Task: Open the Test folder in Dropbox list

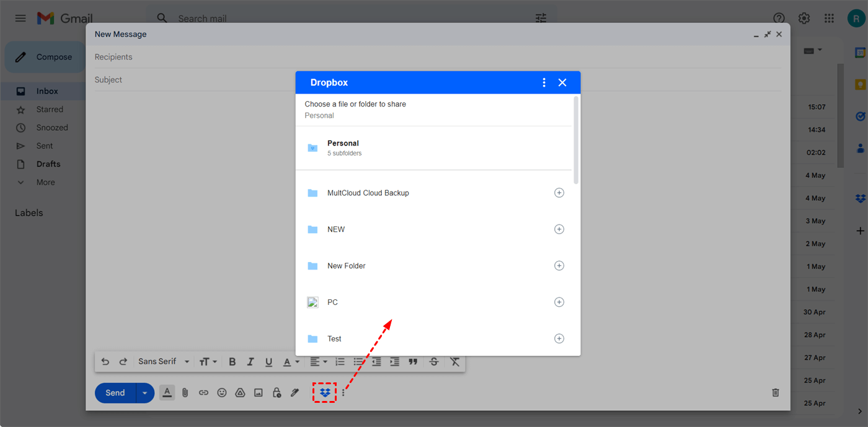Action: pos(335,339)
